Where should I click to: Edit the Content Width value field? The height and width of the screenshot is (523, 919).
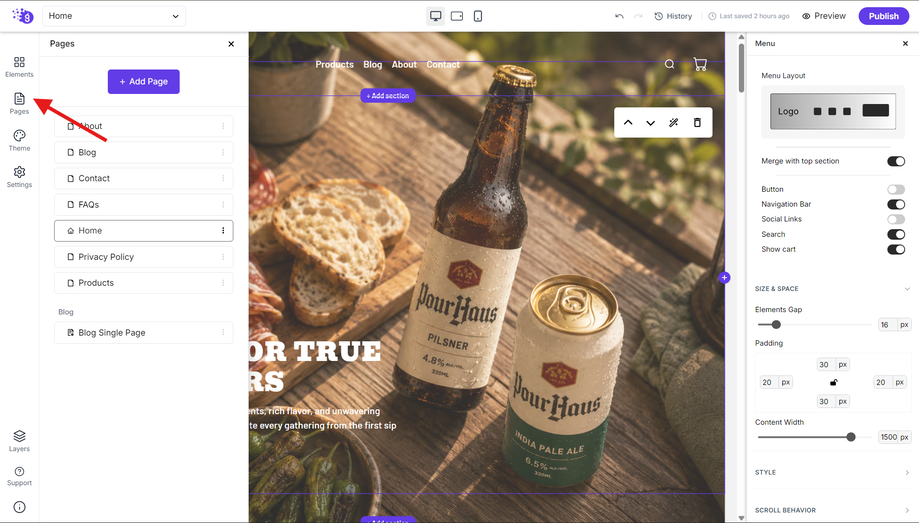888,437
